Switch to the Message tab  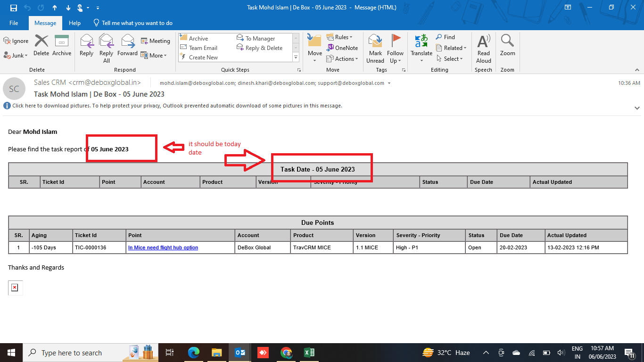[x=45, y=23]
